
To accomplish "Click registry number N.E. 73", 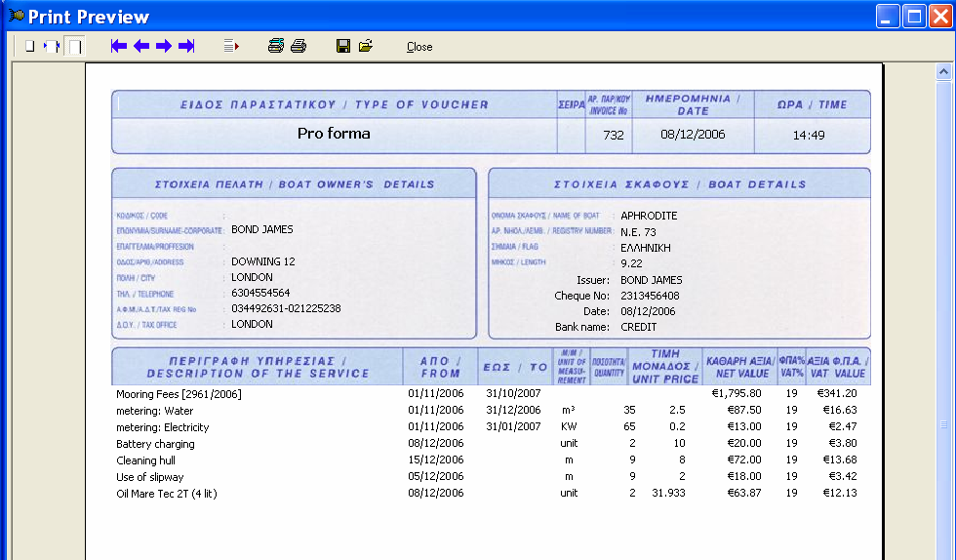I will tap(638, 232).
